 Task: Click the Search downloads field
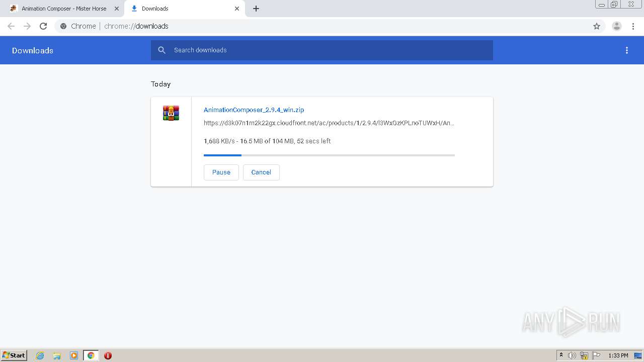322,50
